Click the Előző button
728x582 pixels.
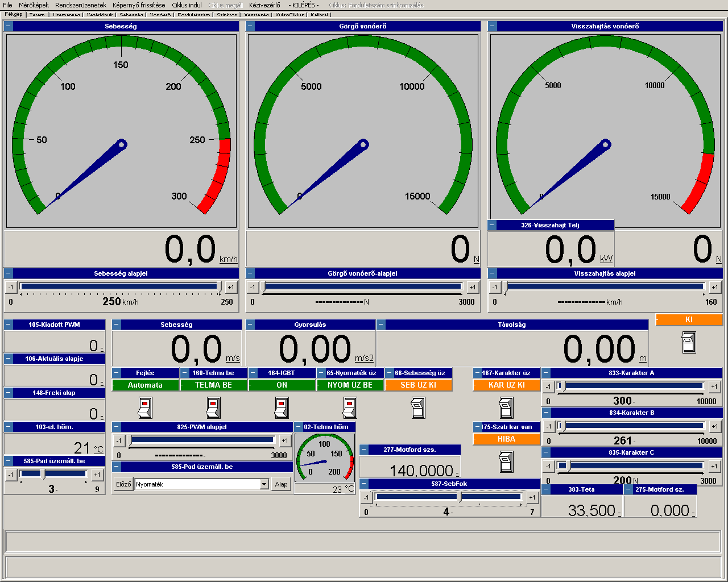click(123, 484)
